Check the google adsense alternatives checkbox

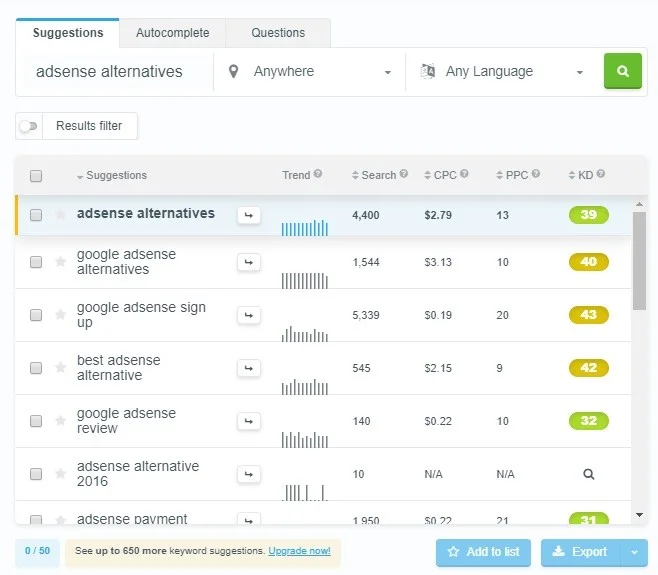36,262
